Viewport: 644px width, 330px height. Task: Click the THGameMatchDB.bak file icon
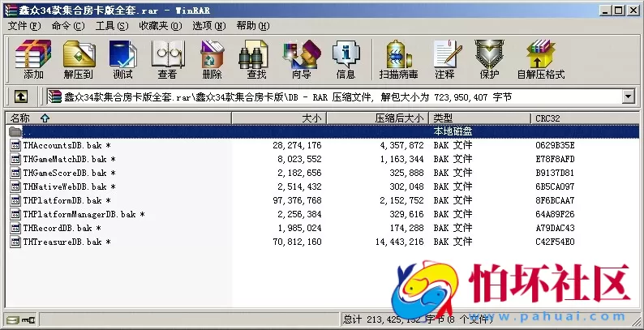pyautogui.click(x=15, y=159)
